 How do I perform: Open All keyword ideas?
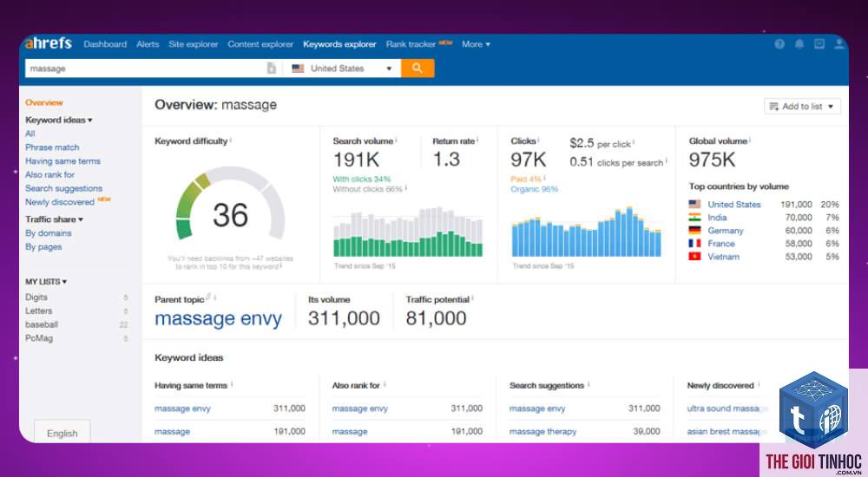30,134
